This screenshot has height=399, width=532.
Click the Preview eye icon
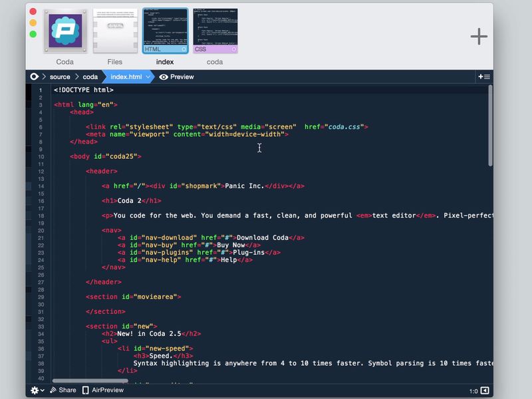(164, 77)
